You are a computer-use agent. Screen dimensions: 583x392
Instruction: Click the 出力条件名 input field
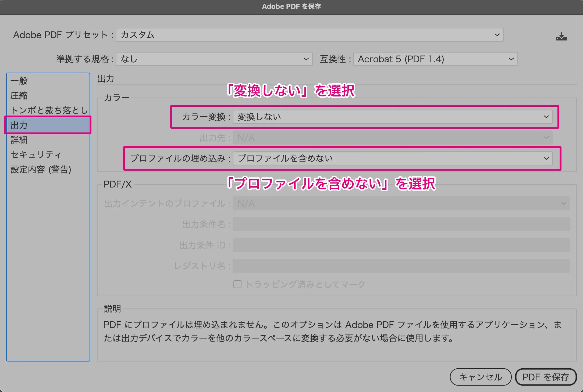click(x=401, y=224)
